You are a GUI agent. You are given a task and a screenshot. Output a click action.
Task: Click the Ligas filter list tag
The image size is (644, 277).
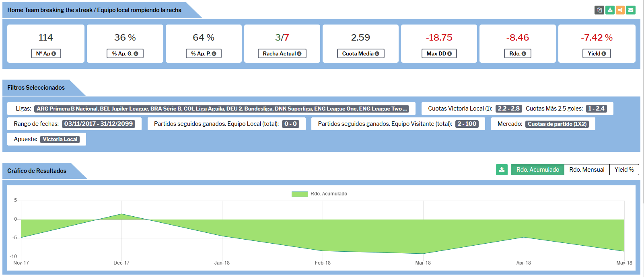pyautogui.click(x=222, y=109)
